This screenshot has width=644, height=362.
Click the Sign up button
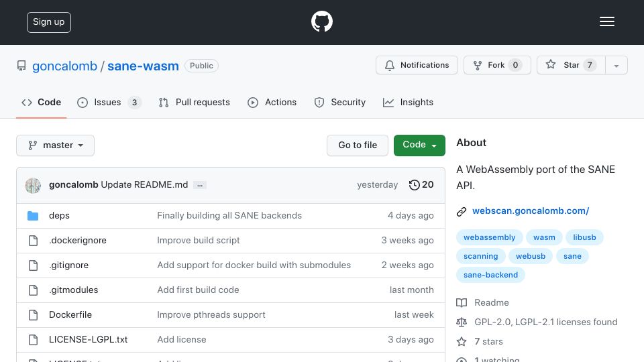(x=49, y=22)
